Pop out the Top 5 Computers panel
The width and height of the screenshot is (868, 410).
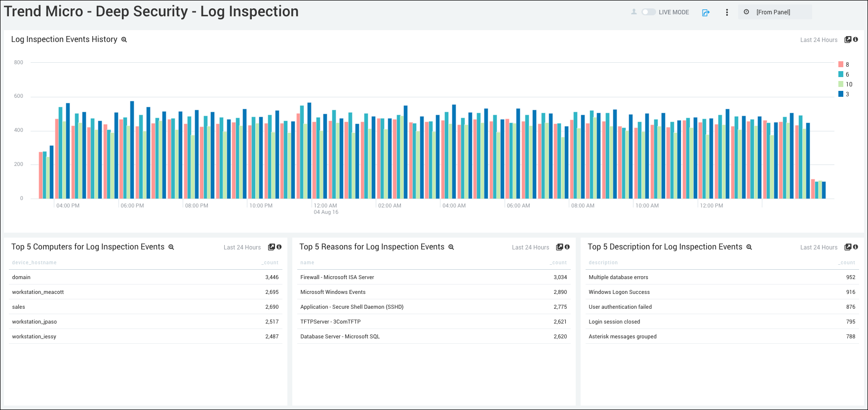271,247
